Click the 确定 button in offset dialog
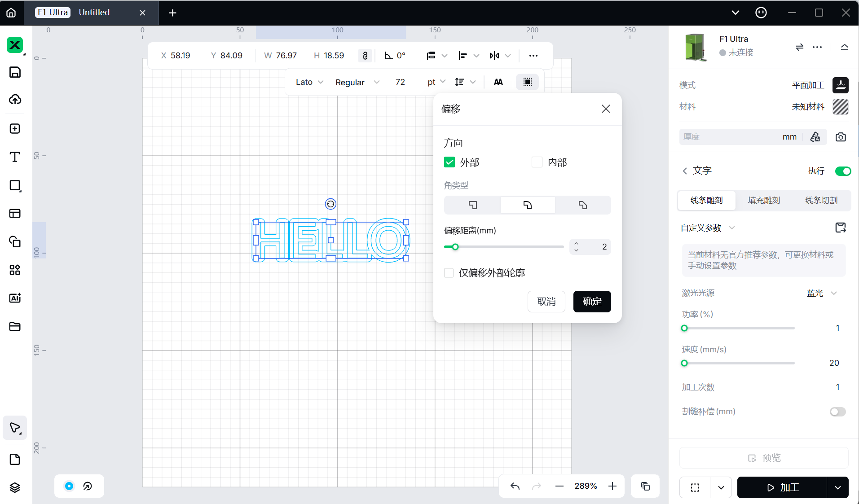This screenshot has width=859, height=504. [592, 302]
